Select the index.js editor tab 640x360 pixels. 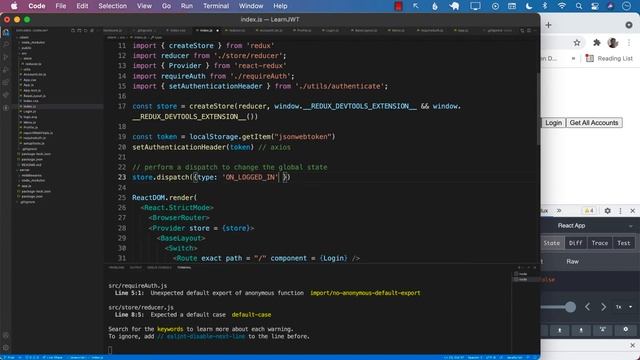pos(206,30)
